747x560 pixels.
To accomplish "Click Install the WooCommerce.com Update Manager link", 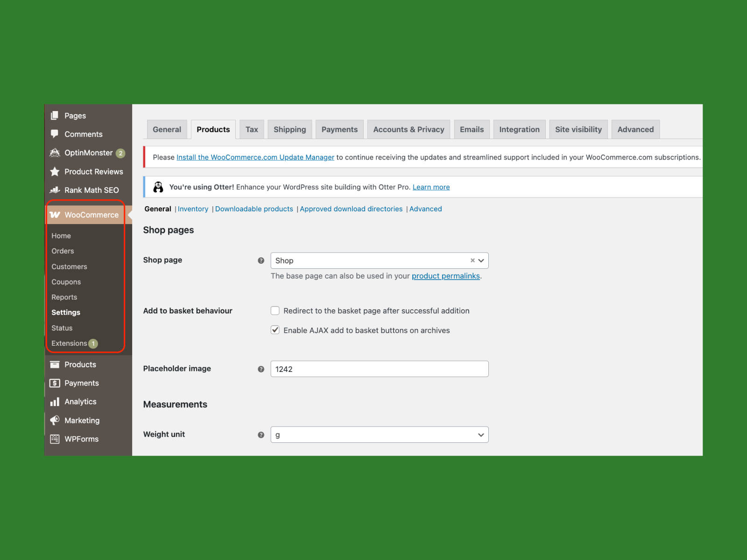I will click(x=255, y=157).
